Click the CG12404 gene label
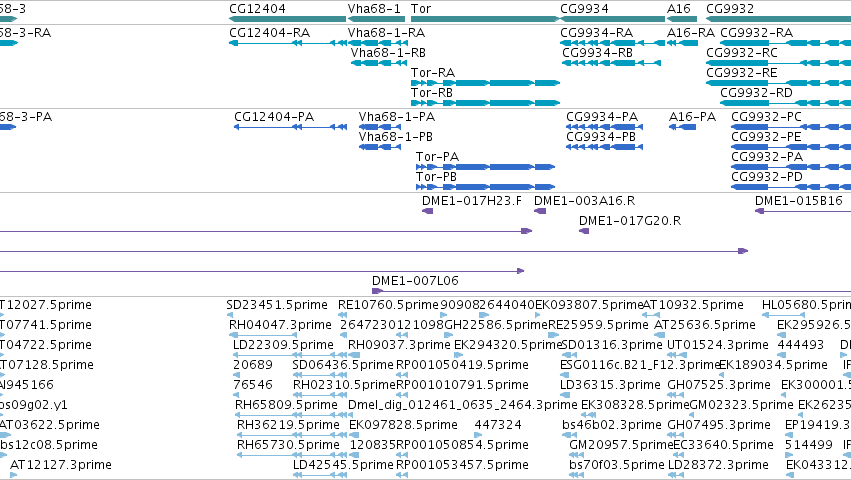The image size is (851, 480). coord(257,9)
